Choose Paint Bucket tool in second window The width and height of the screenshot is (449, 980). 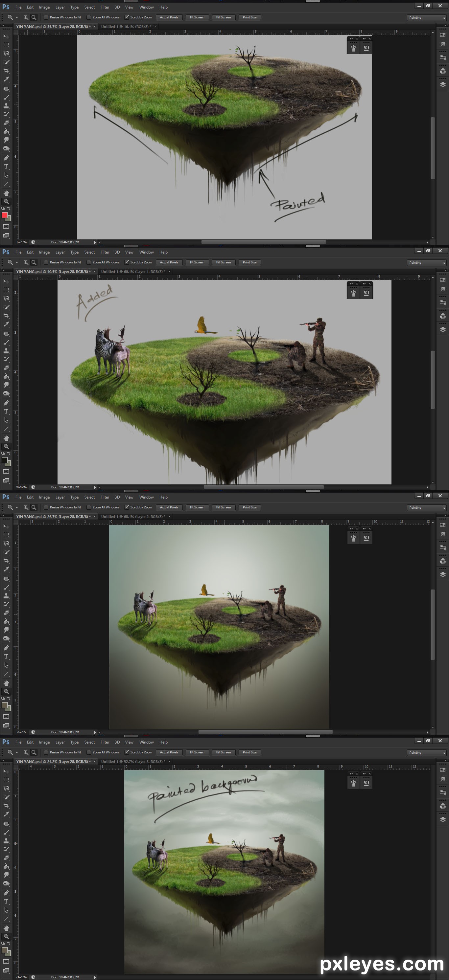click(6, 376)
